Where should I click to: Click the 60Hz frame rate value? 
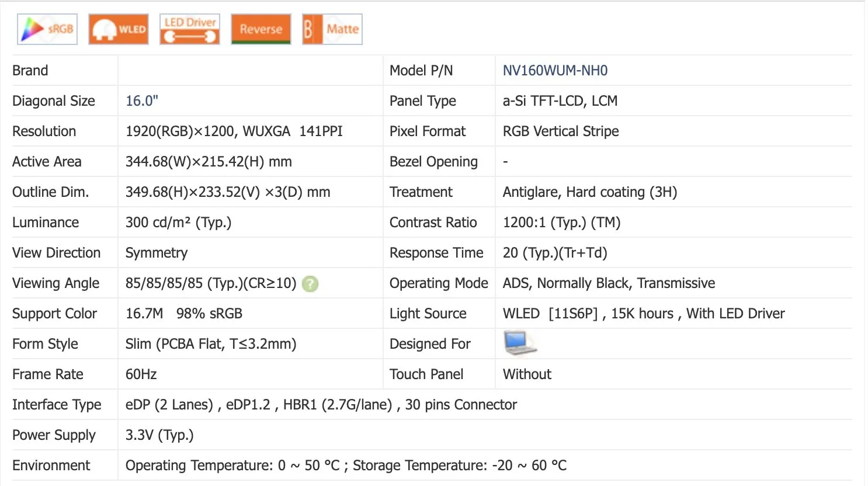click(x=141, y=374)
